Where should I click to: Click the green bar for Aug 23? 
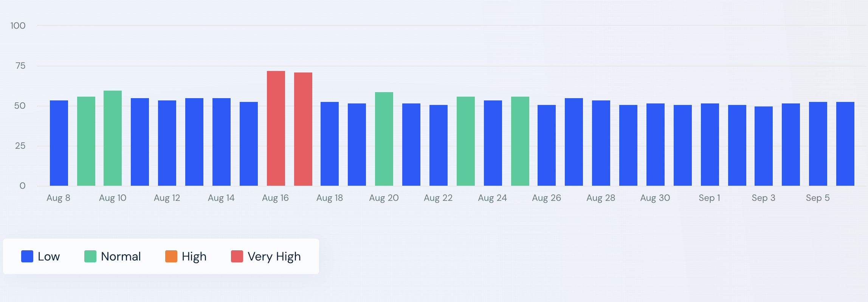point(466,141)
